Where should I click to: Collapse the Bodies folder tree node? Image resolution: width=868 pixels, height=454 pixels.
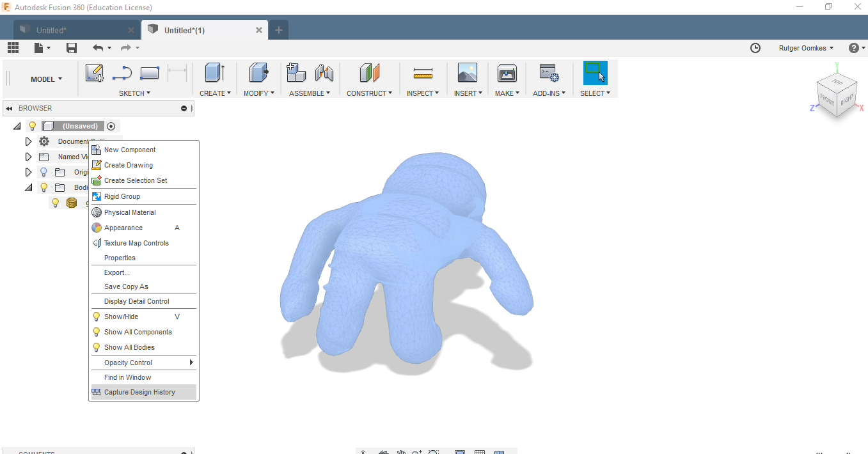pyautogui.click(x=28, y=187)
